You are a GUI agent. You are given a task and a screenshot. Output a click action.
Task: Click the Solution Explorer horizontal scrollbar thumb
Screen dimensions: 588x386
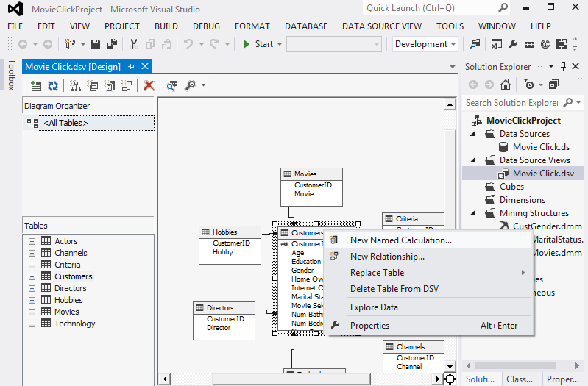pyautogui.click(x=515, y=365)
